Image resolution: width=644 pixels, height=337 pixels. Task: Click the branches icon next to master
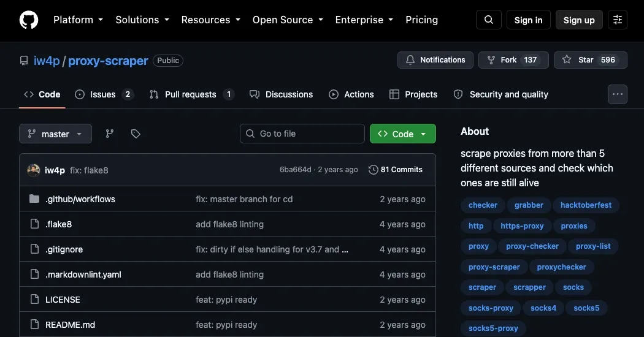(x=109, y=134)
